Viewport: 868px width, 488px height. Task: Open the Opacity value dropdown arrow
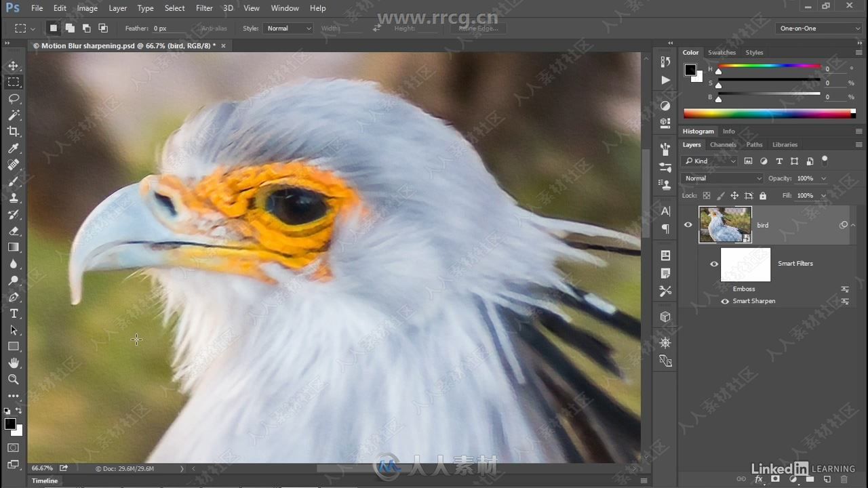coord(823,178)
